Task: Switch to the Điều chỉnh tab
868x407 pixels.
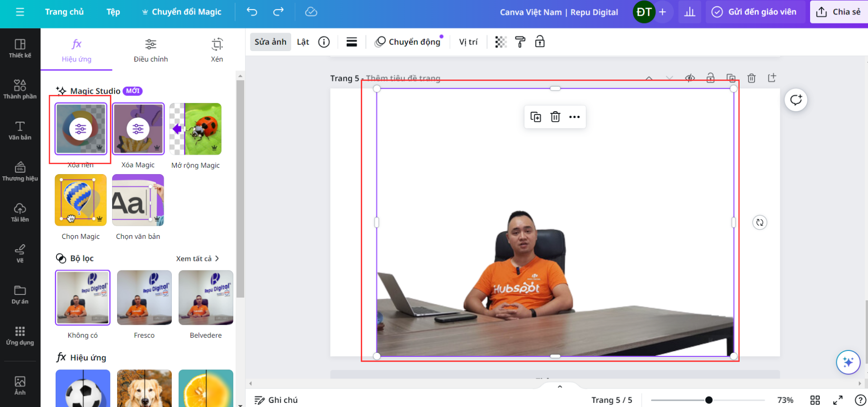Action: pyautogui.click(x=151, y=50)
